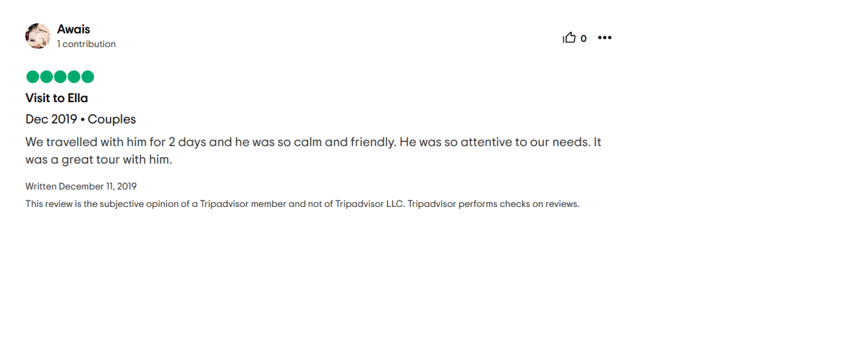Screen dimensions: 868x343
Task: Click the "1 contribution" text
Action: pyautogui.click(x=87, y=44)
